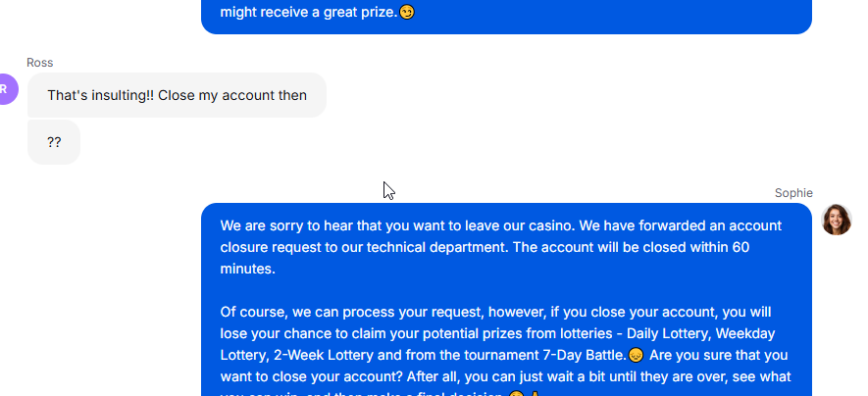Image resolution: width=868 pixels, height=396 pixels.
Task: Click the word 'minutes.' in Sophie's message
Action: (x=247, y=269)
